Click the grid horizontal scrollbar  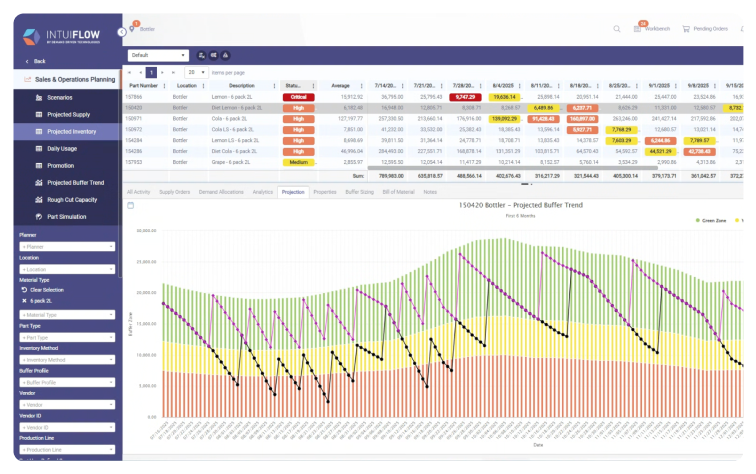[x=513, y=168]
